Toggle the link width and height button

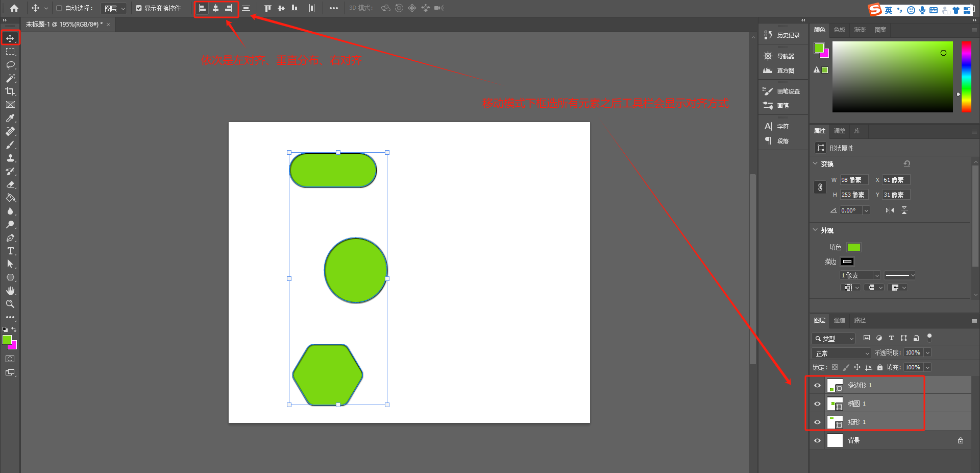(x=820, y=187)
